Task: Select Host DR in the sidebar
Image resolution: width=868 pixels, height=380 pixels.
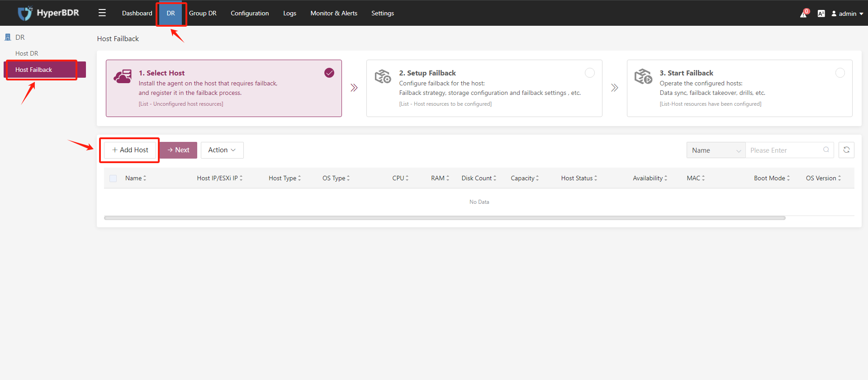Action: 27,53
